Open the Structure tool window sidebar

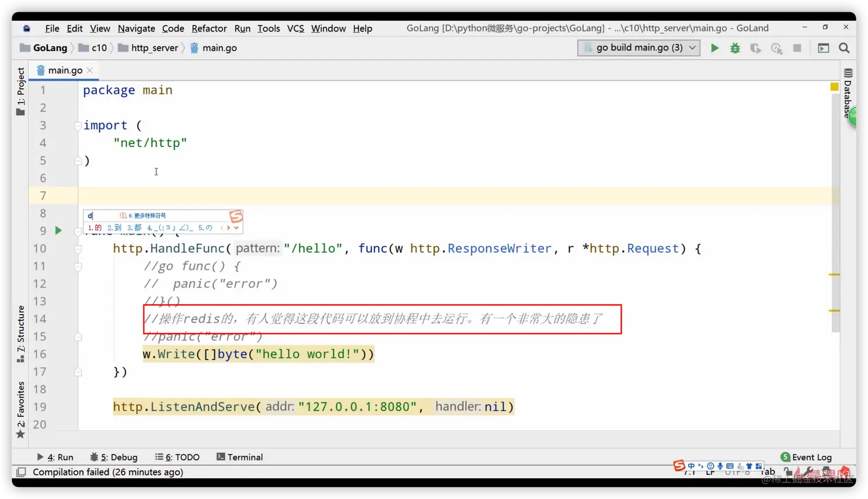click(21, 334)
